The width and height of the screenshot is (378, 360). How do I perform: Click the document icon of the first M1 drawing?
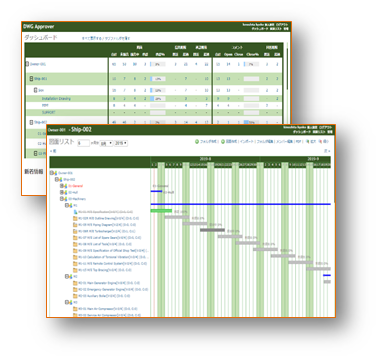coord(75,212)
